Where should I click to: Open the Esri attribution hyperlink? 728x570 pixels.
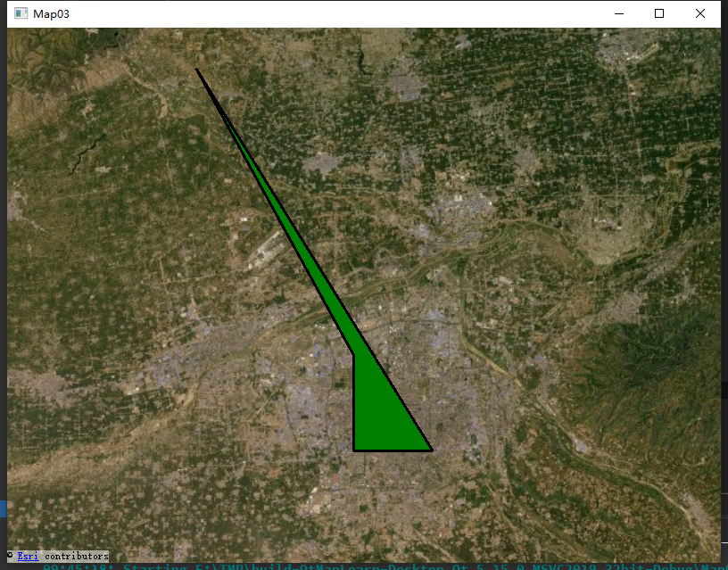click(x=28, y=556)
